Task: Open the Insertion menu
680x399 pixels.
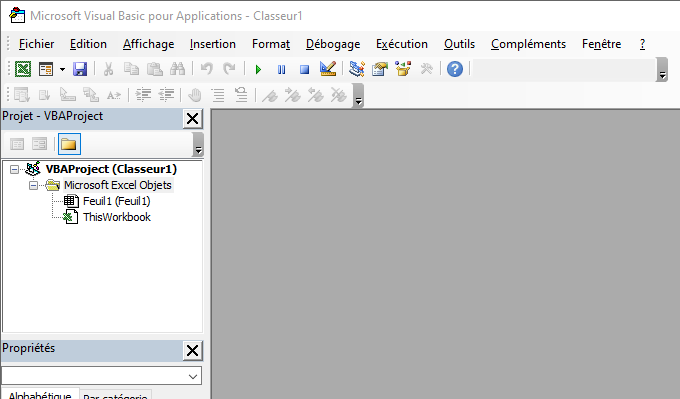Action: click(212, 44)
